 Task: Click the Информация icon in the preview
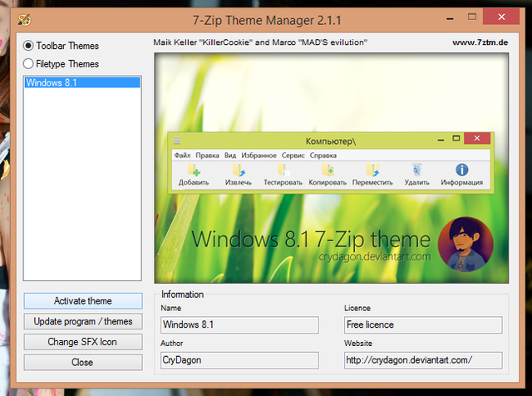[462, 170]
